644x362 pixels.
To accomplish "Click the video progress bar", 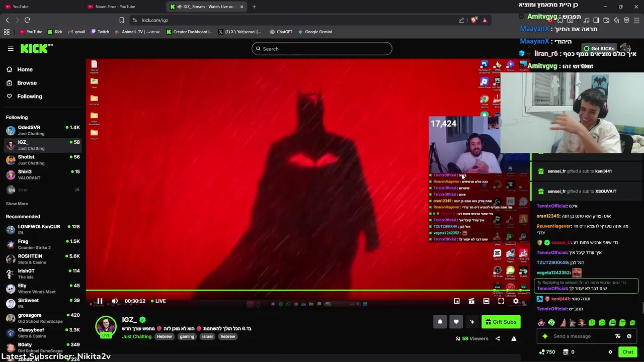I will [x=307, y=291].
